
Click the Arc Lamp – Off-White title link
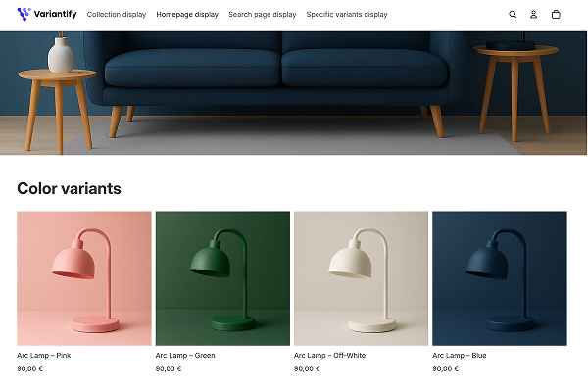tap(329, 355)
